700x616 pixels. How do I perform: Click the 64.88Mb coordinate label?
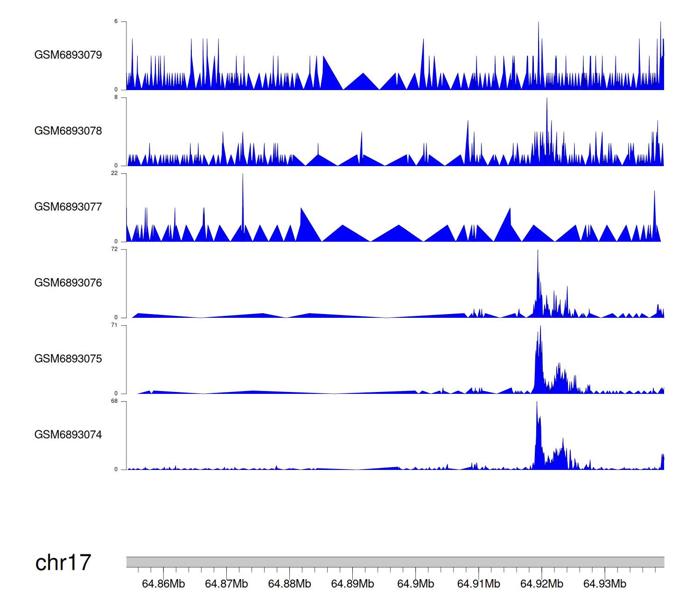289,584
